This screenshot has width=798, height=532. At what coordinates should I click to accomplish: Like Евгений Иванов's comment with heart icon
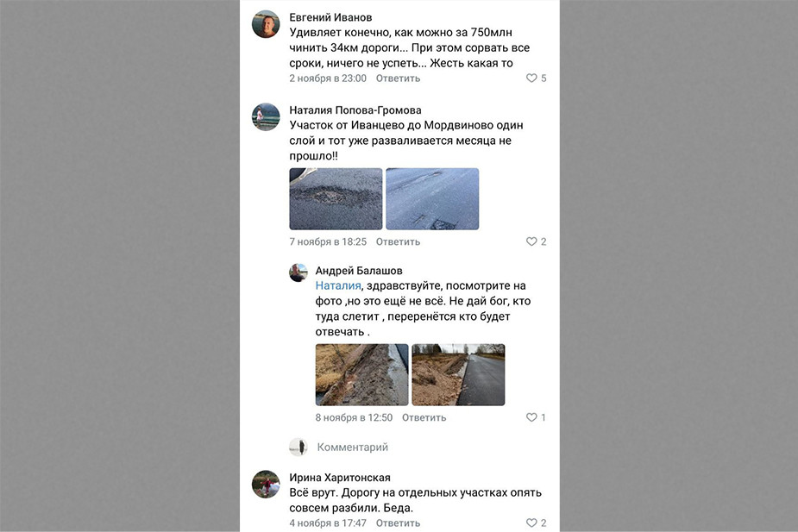pyautogui.click(x=531, y=78)
